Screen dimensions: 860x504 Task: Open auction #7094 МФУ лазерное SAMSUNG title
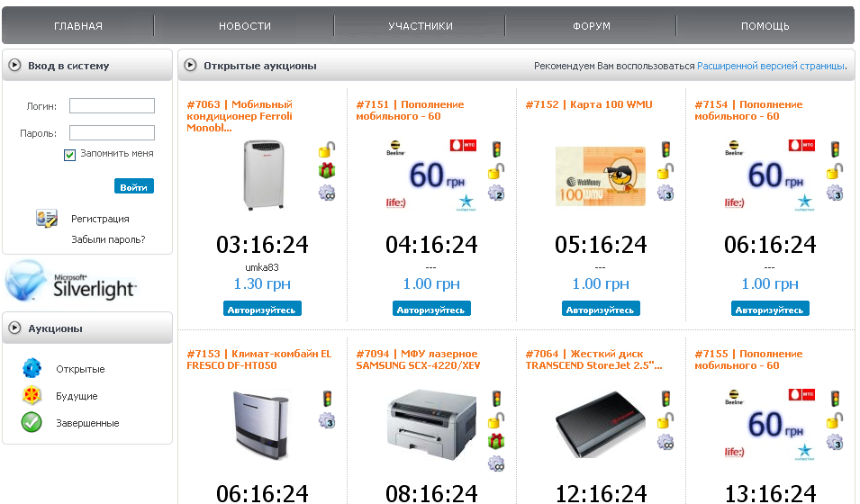pos(418,359)
